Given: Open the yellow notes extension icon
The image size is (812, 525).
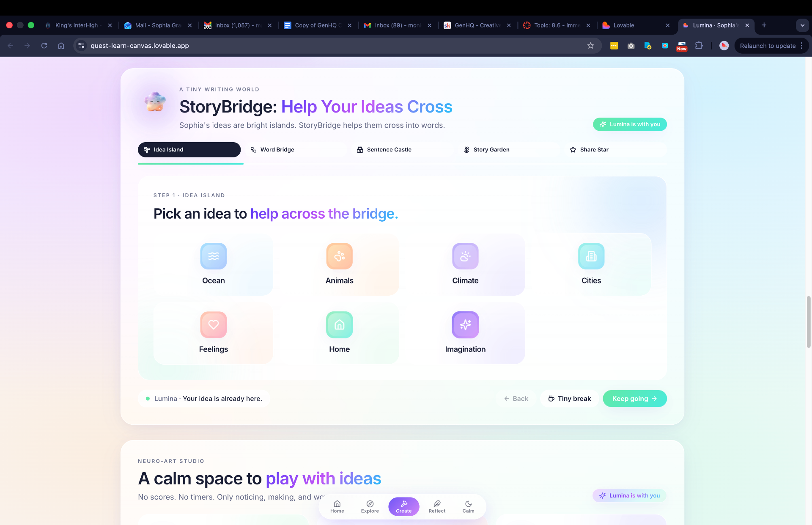Looking at the screenshot, I should pos(614,46).
